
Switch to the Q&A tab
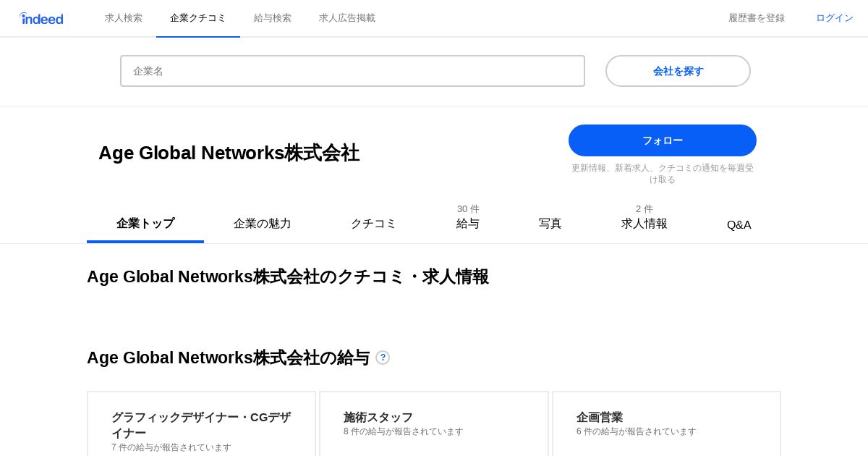click(x=739, y=224)
